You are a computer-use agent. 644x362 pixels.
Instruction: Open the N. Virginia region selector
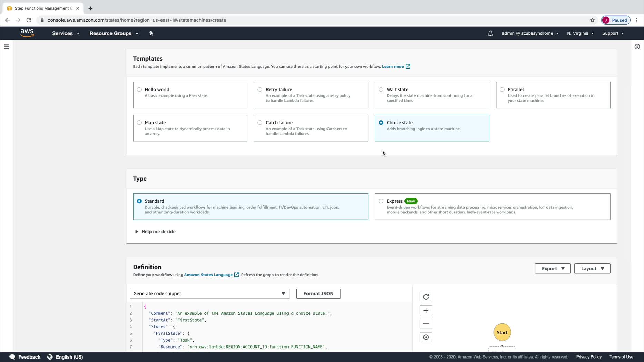[580, 33]
